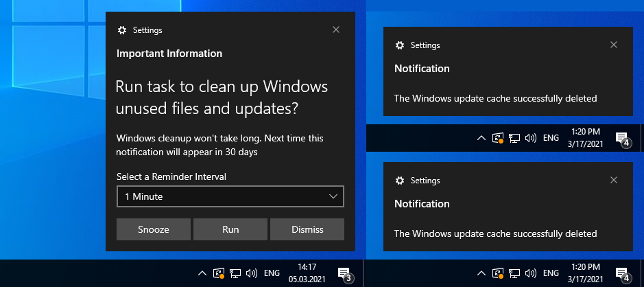Click the orange-dot tray icon in 14:17 taskbar
Viewport: 644px width, 287px height.
coord(219,273)
